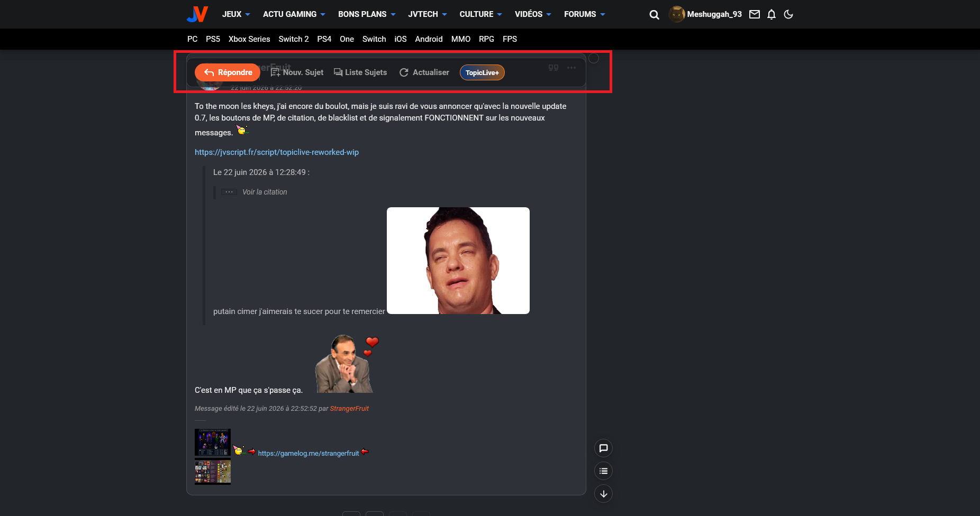Screen dimensions: 980x516
Task: Open private messages envelope icon
Action: pos(755,14)
